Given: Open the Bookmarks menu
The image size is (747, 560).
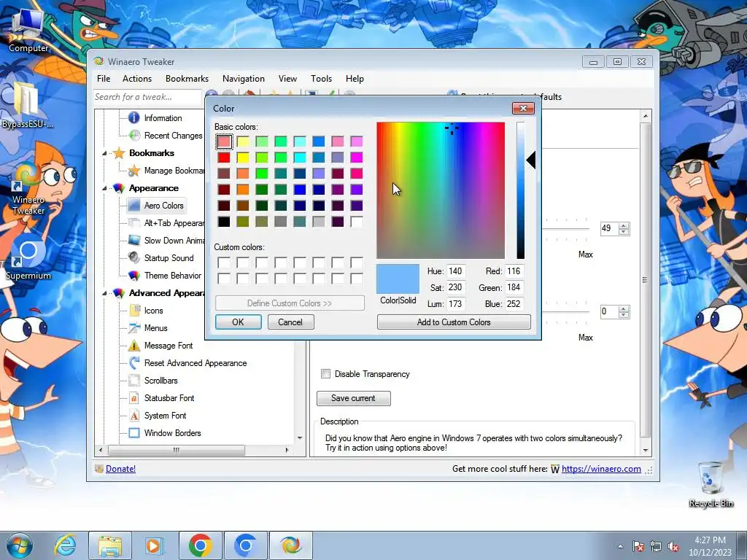Looking at the screenshot, I should 187,79.
